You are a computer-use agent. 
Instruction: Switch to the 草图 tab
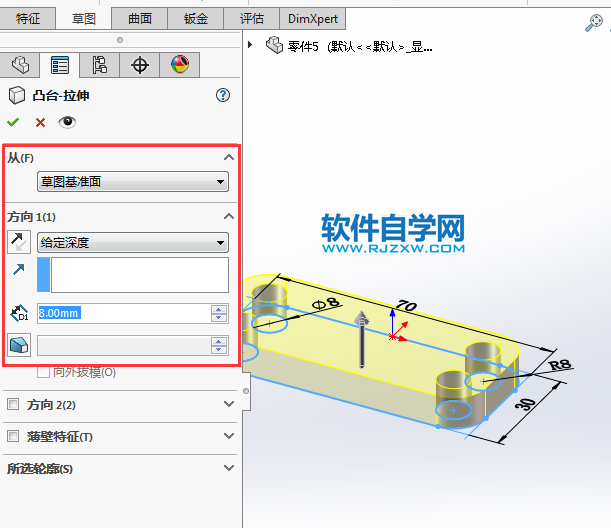(x=83, y=18)
